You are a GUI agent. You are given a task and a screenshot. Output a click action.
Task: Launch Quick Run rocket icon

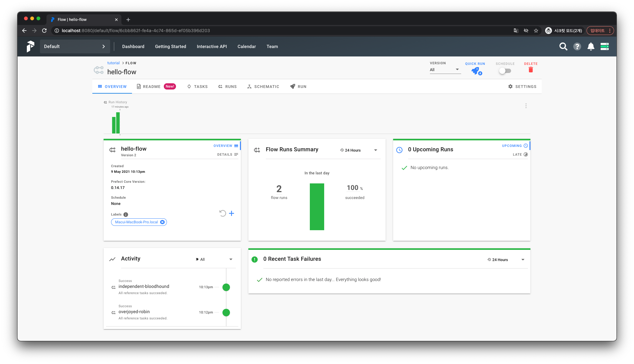point(476,71)
